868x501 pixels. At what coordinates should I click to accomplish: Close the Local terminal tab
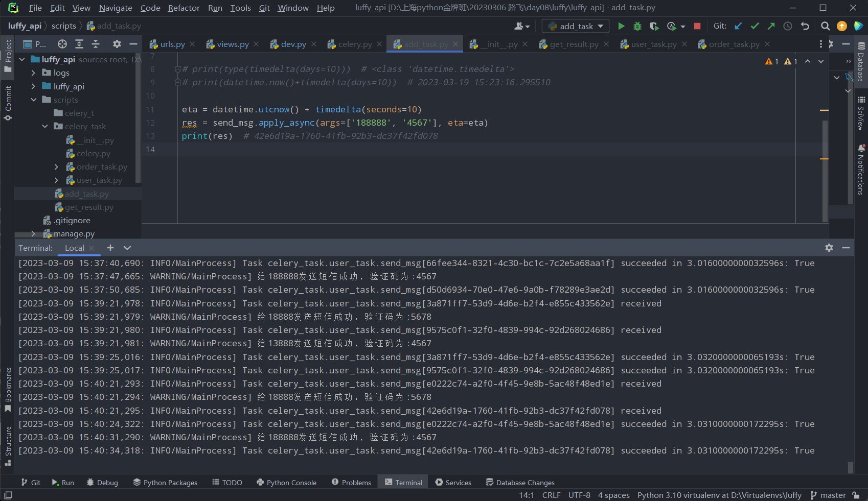point(92,248)
